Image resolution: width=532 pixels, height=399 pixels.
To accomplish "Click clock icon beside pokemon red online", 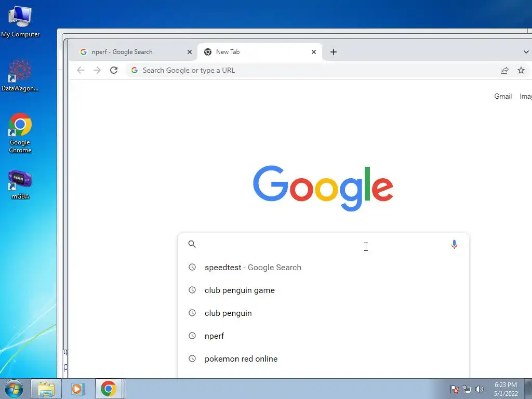I will [192, 358].
